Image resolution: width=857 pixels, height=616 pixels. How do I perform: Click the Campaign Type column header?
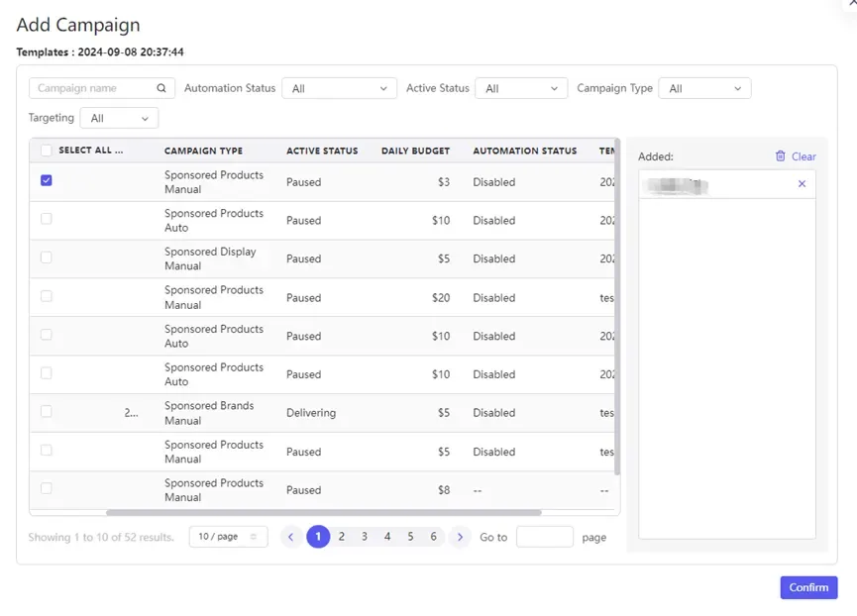(203, 151)
